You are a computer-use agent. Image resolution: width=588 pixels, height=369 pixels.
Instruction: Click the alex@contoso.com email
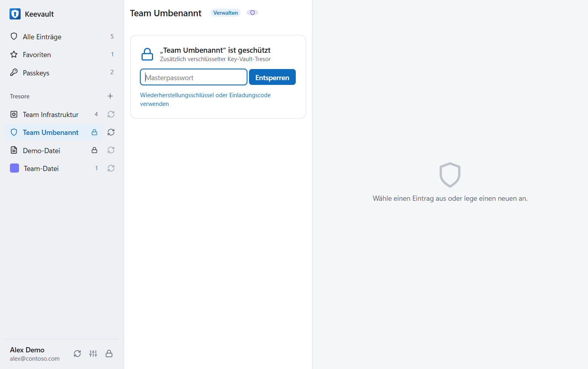point(35,359)
